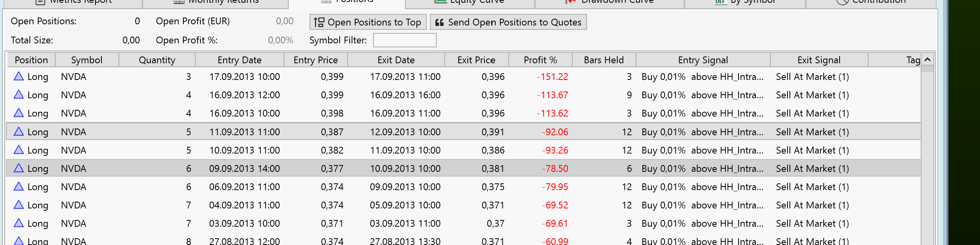Switch to the Equity Curve tab
This screenshot has height=245, width=980.
pyautogui.click(x=470, y=2)
